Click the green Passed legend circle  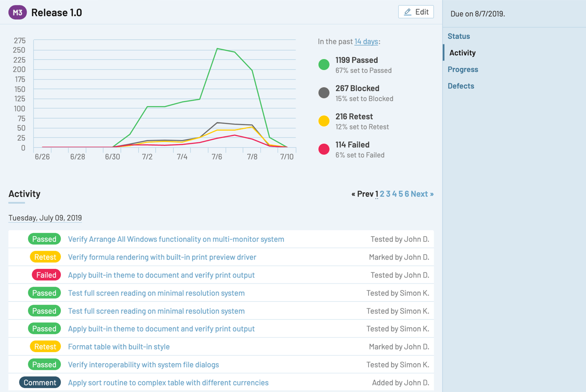click(324, 65)
